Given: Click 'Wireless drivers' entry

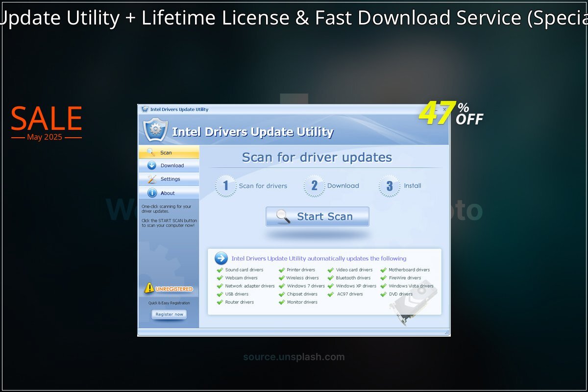Looking at the screenshot, I should click(x=303, y=278).
